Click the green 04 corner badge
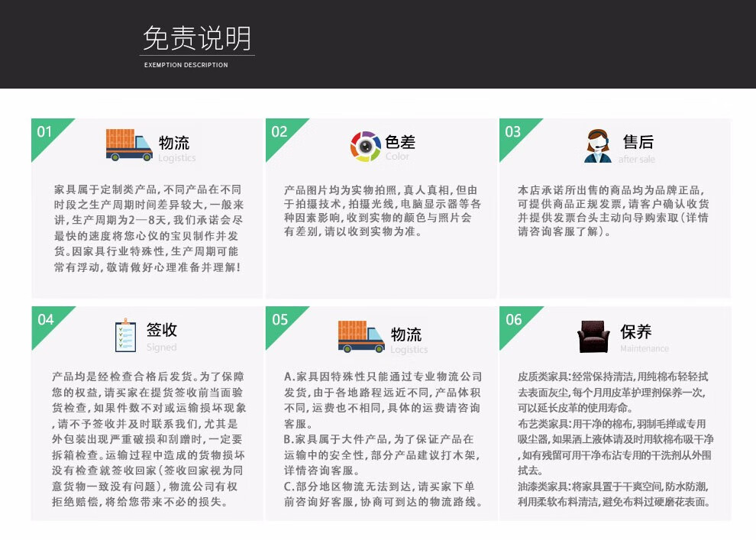This screenshot has height=540, width=756. [46, 320]
